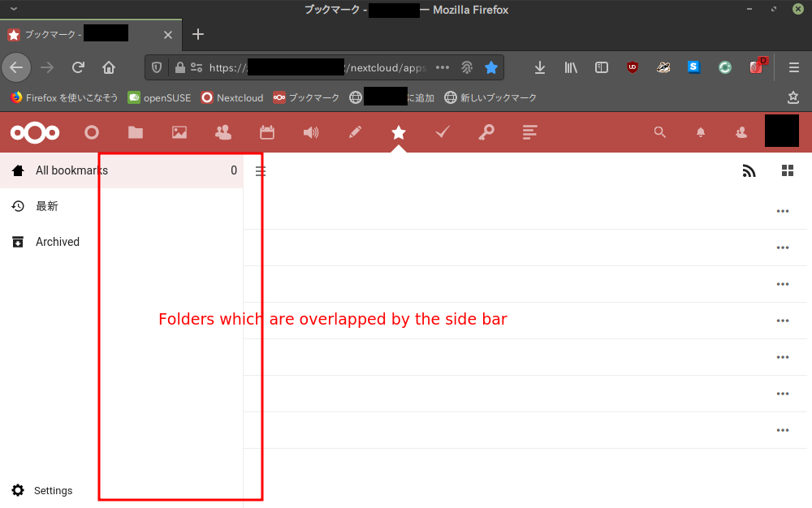
Task: Open the user avatar menu
Action: pyautogui.click(x=782, y=131)
